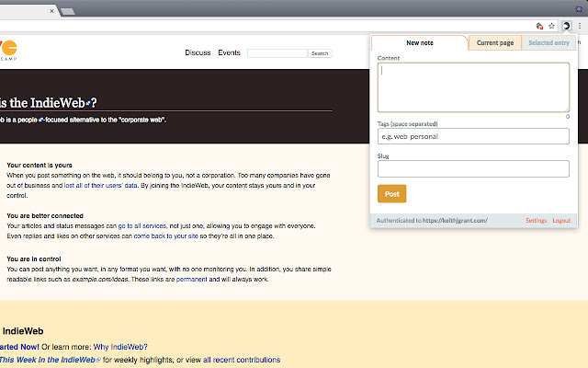This screenshot has width=588, height=368.
Task: Click the 'Content' field label
Action: [x=389, y=58]
